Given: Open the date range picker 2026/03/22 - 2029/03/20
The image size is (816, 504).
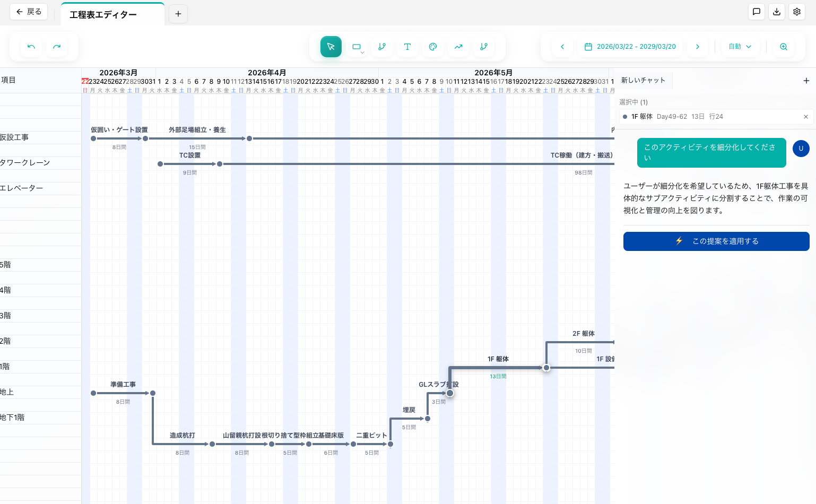Looking at the screenshot, I should [x=630, y=47].
